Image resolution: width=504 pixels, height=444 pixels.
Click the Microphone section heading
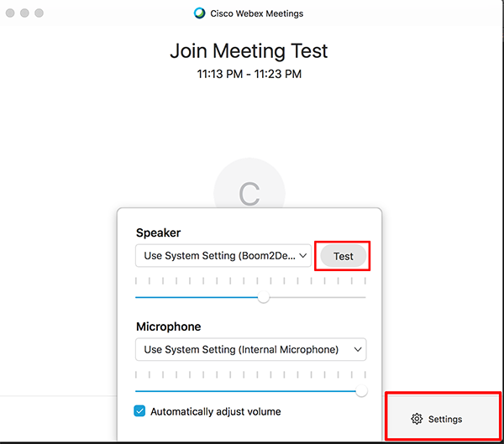tap(168, 326)
